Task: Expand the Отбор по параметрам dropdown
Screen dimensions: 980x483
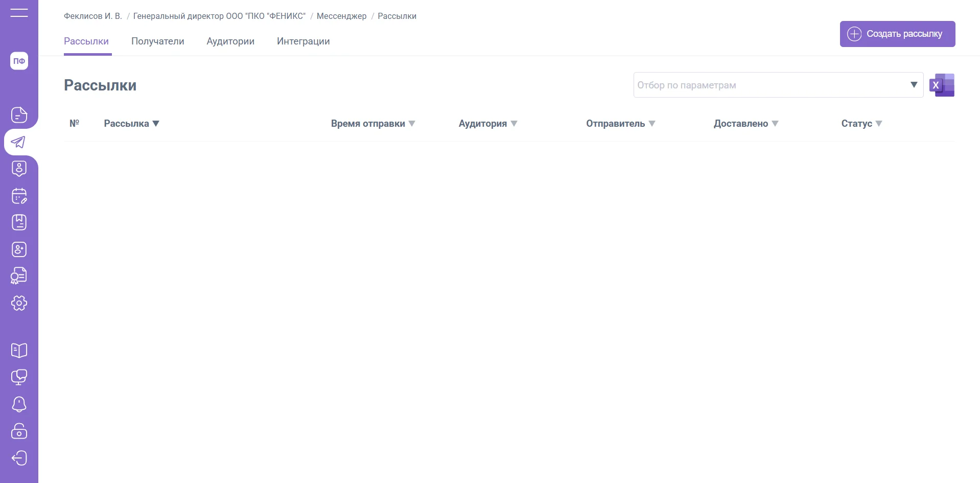Action: click(x=914, y=85)
